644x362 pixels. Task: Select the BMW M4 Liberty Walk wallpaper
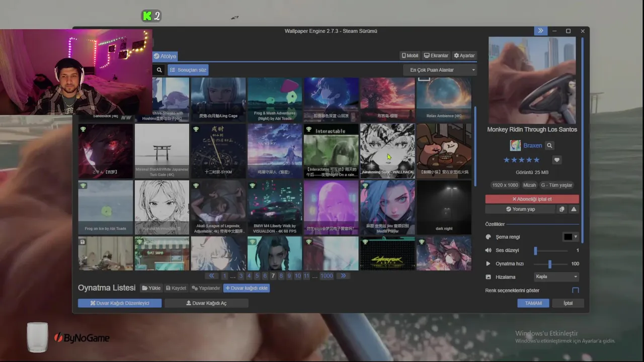pyautogui.click(x=275, y=207)
